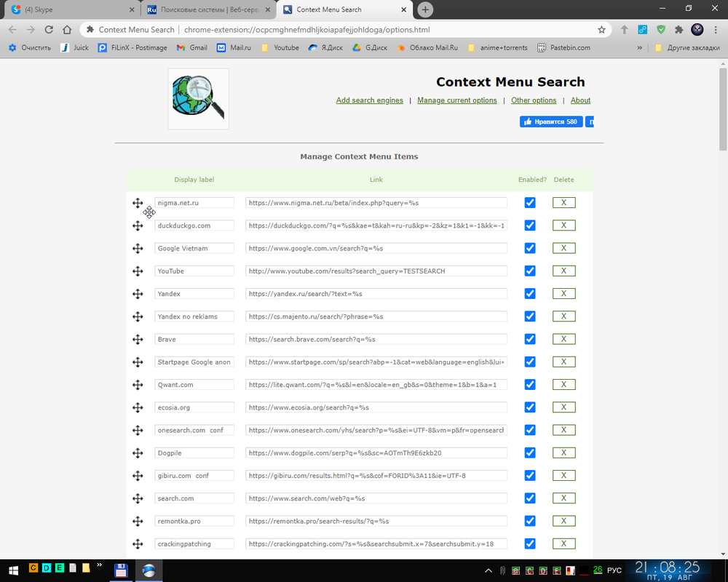Switch to the Поисковые системы tab
This screenshot has height=582, width=728.
coord(208,9)
